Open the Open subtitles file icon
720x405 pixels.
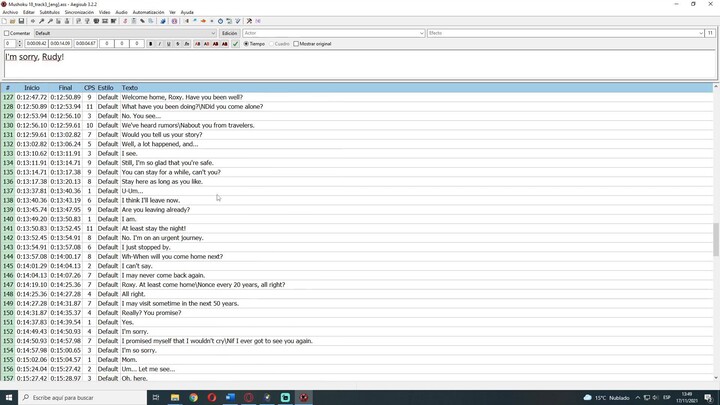[x=13, y=21]
